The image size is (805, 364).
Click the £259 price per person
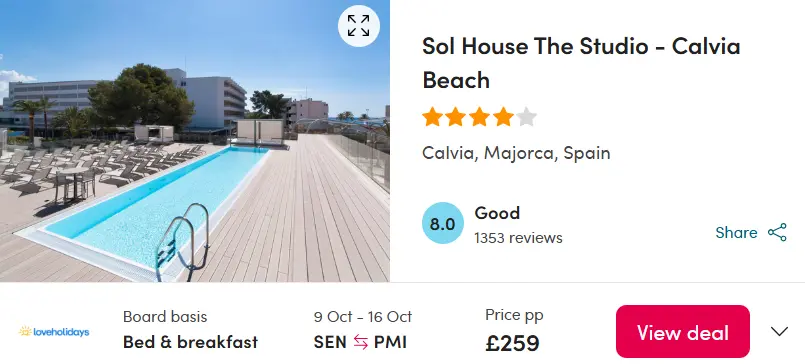(512, 343)
